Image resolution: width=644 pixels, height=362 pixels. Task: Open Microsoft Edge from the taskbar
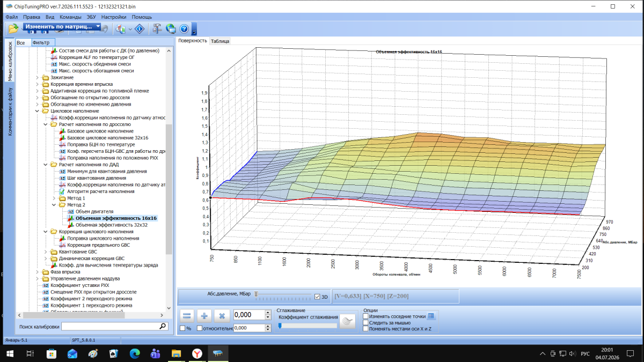click(135, 353)
